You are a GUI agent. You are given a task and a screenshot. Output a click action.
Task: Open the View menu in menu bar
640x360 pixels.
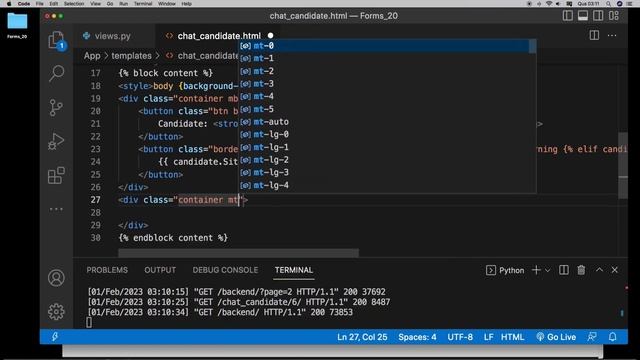click(96, 4)
